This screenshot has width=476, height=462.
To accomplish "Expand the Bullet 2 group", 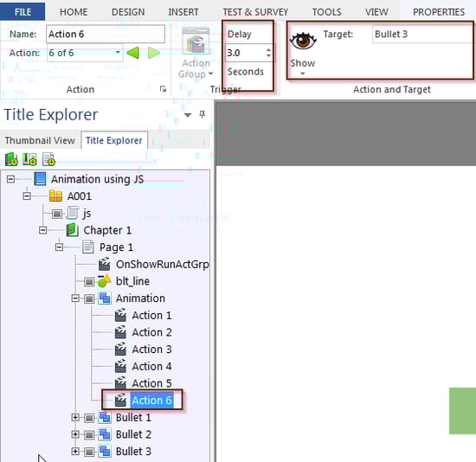I will click(75, 434).
